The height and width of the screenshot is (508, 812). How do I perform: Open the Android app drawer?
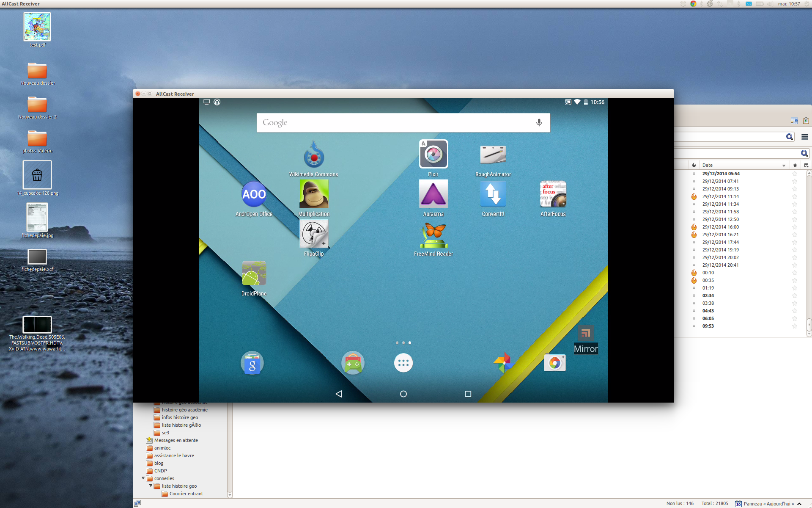tap(403, 363)
